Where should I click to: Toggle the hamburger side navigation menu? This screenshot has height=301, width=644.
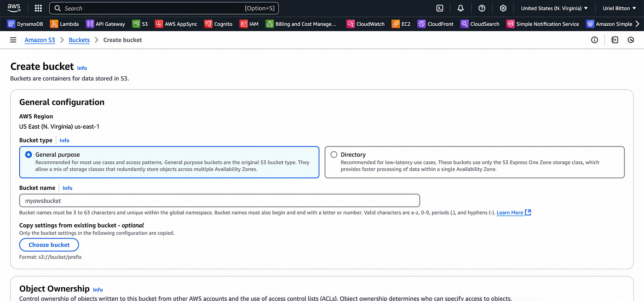[x=13, y=40]
